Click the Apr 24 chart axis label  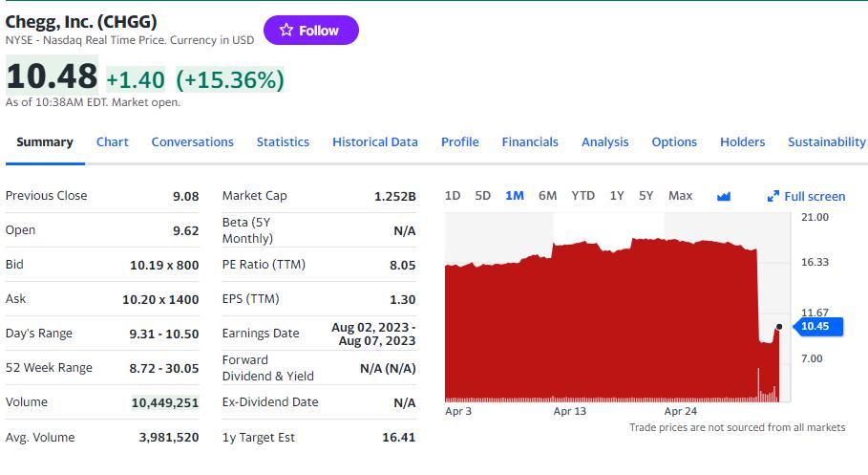pos(680,411)
